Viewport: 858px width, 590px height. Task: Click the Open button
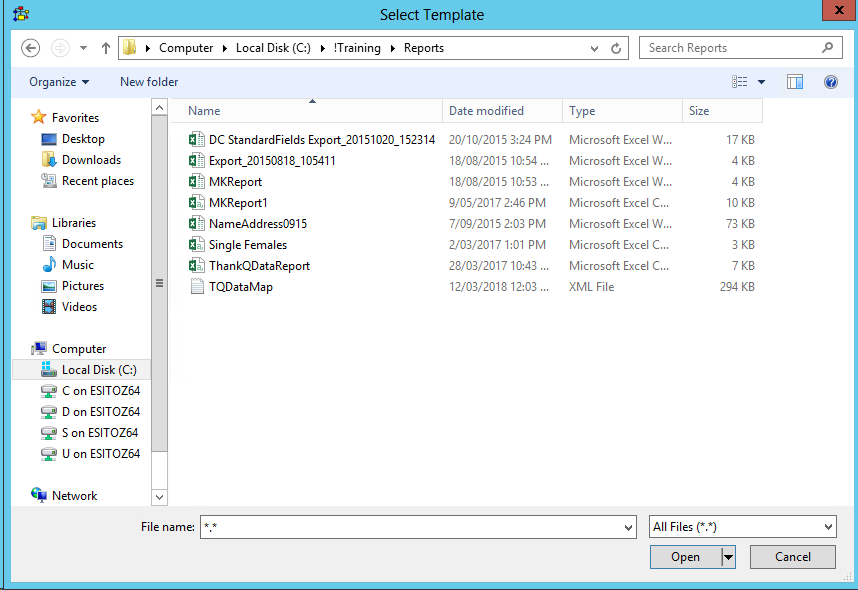(686, 557)
